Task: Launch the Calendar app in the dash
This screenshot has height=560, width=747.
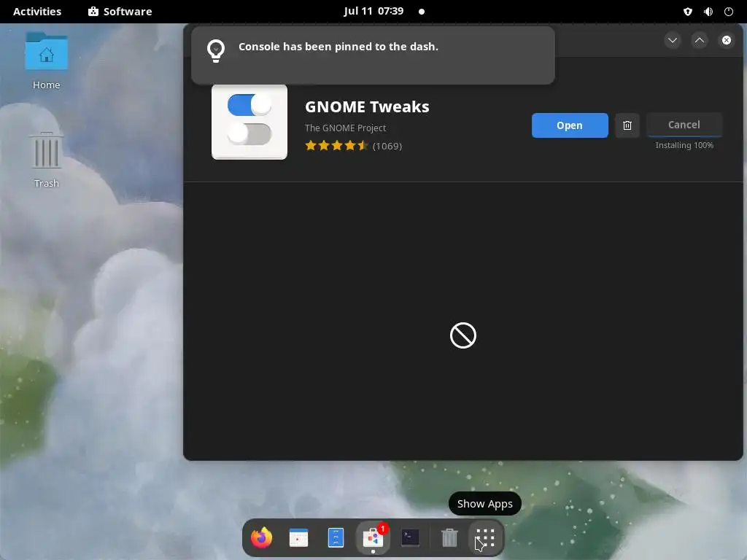Action: (x=298, y=537)
